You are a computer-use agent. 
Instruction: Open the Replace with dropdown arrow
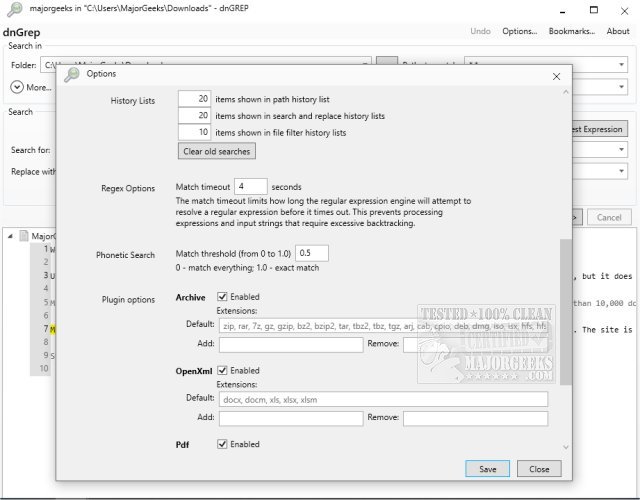pos(621,171)
